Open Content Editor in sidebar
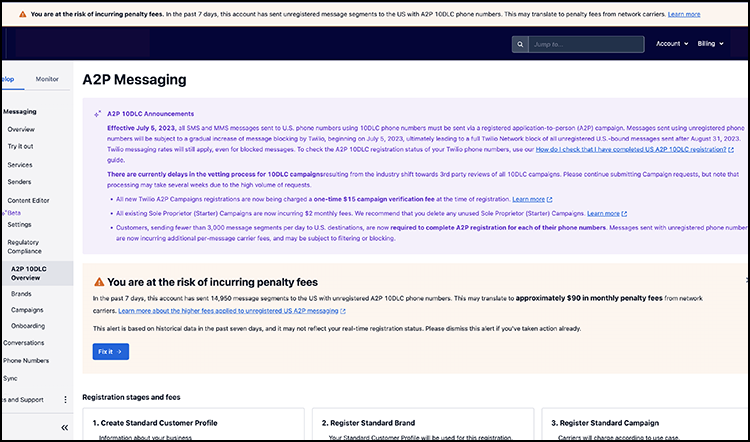750x442 pixels. (28, 200)
